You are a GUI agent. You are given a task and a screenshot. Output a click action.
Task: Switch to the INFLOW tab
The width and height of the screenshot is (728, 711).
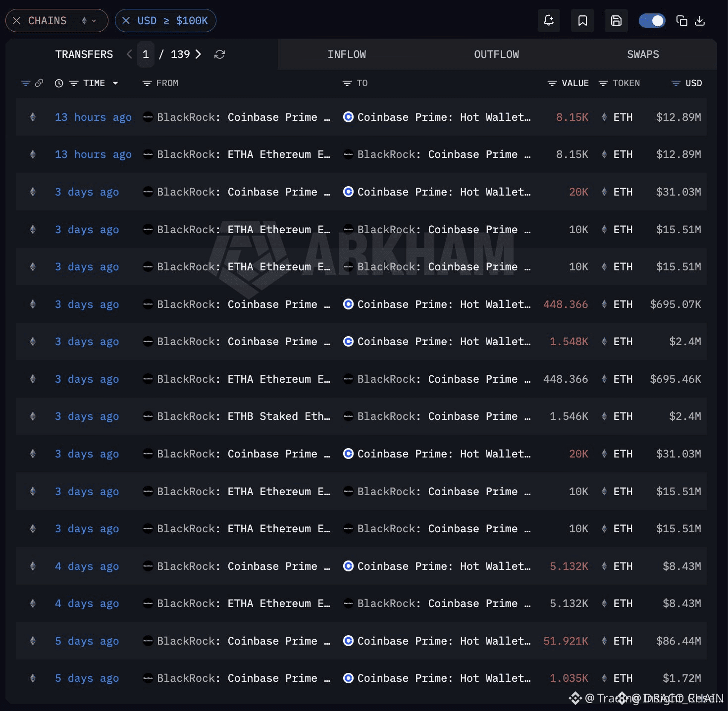coord(347,54)
